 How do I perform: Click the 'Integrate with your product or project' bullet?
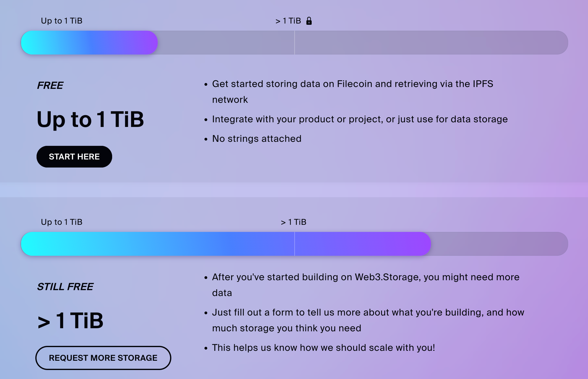360,119
